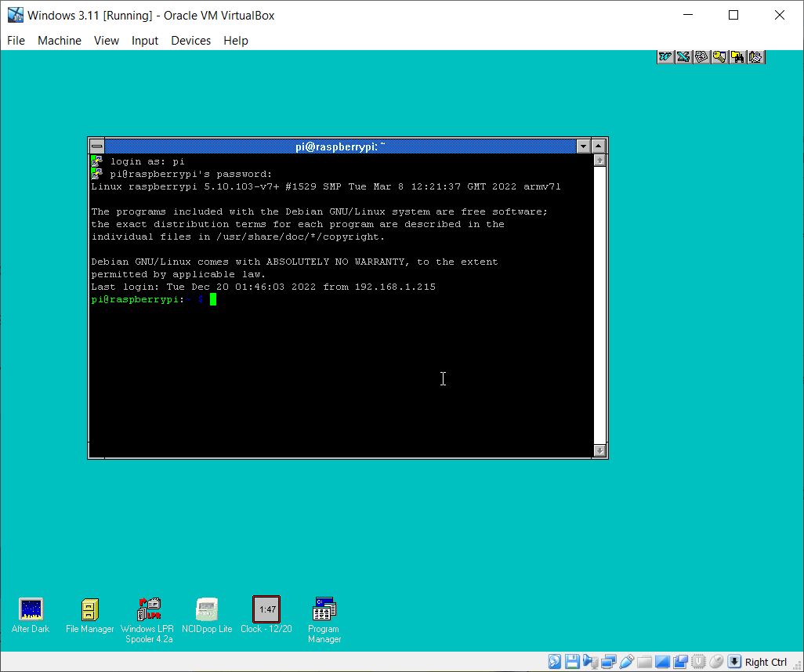Select the File Manager desktop icon
The width and height of the screenshot is (804, 672).
click(x=90, y=616)
